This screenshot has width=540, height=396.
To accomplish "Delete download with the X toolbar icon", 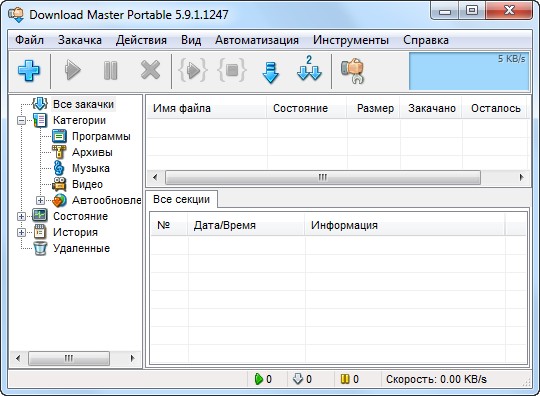I will 150,70.
